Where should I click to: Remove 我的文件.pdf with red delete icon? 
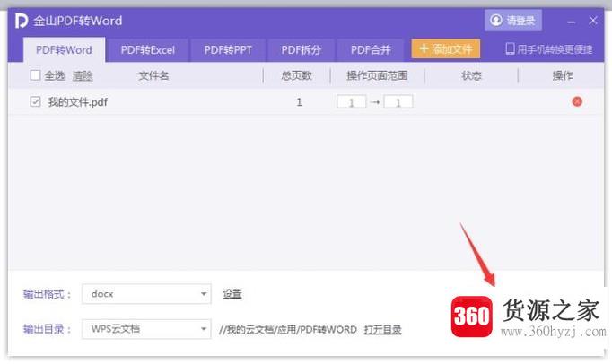[x=577, y=102]
